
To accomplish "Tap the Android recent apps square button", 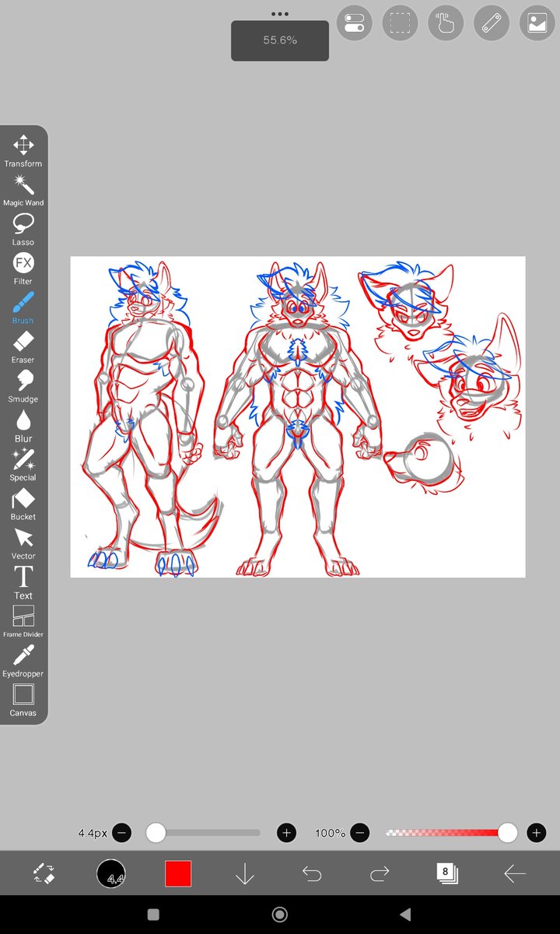I will [x=153, y=915].
